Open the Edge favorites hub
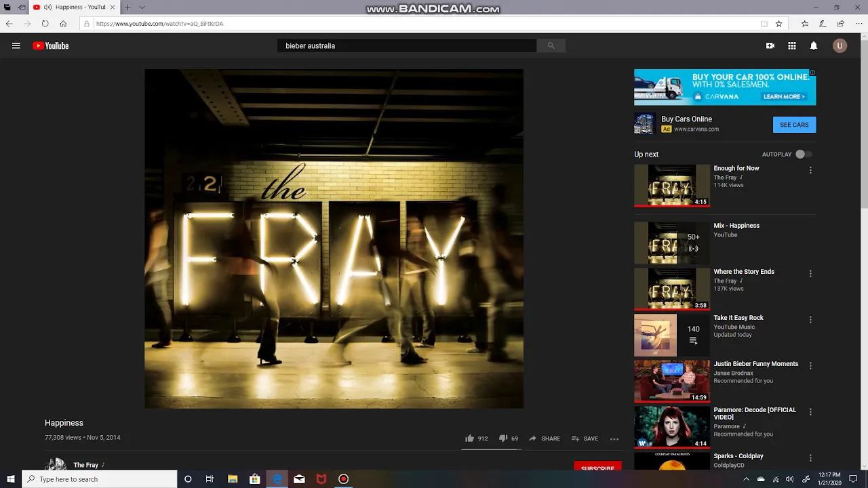 click(805, 24)
